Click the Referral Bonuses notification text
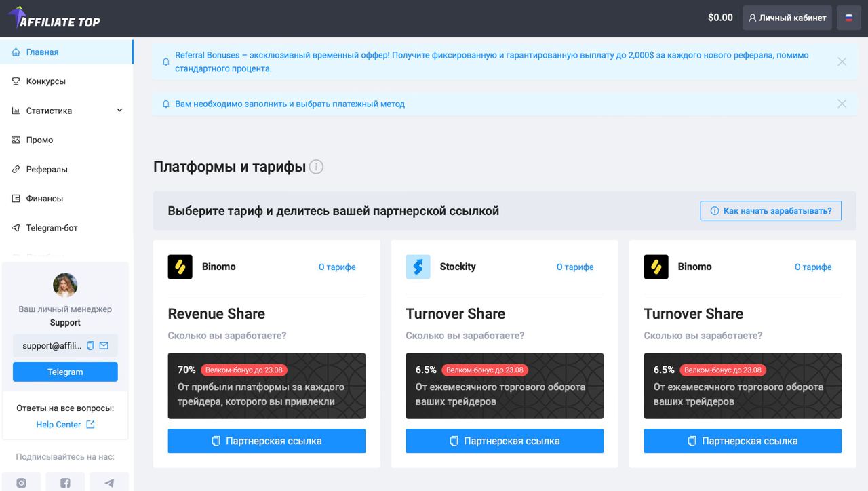This screenshot has height=491, width=868. click(x=492, y=62)
